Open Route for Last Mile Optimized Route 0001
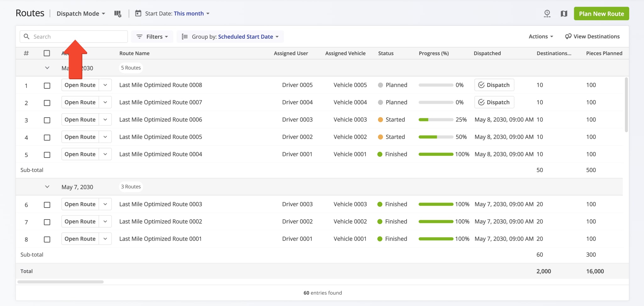The height and width of the screenshot is (306, 644). tap(80, 239)
